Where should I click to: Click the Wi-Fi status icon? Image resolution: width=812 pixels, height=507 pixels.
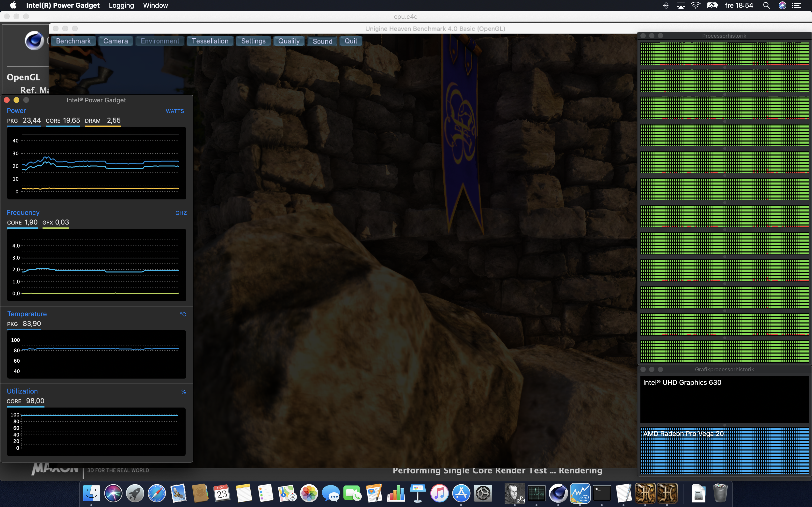click(x=696, y=5)
